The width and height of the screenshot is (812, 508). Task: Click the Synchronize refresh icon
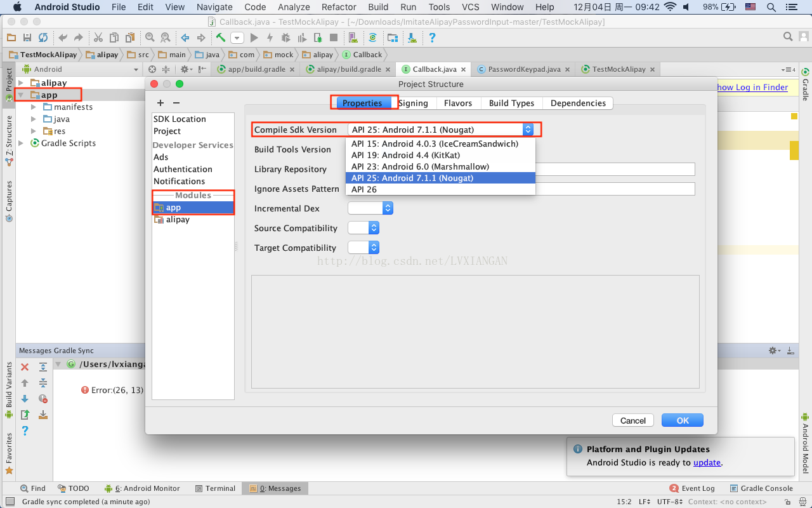(43, 37)
